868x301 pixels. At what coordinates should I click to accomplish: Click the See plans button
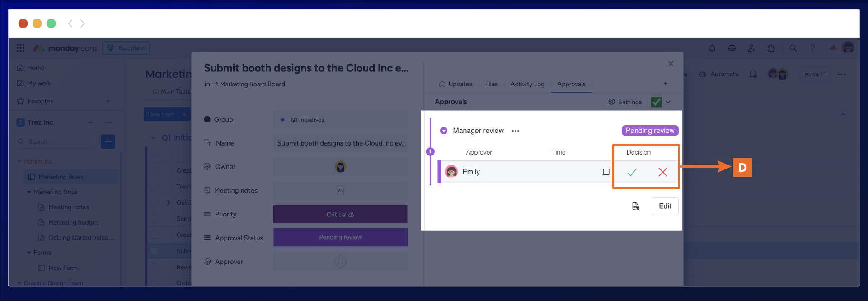click(x=126, y=48)
